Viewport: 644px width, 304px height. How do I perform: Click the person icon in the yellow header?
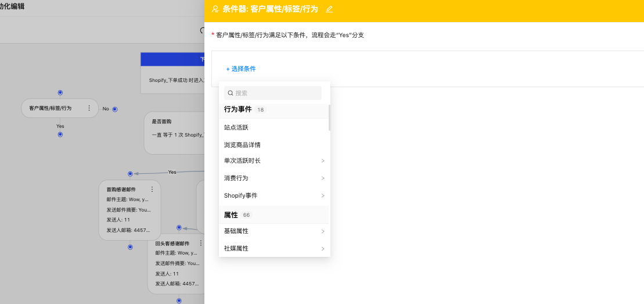(215, 9)
